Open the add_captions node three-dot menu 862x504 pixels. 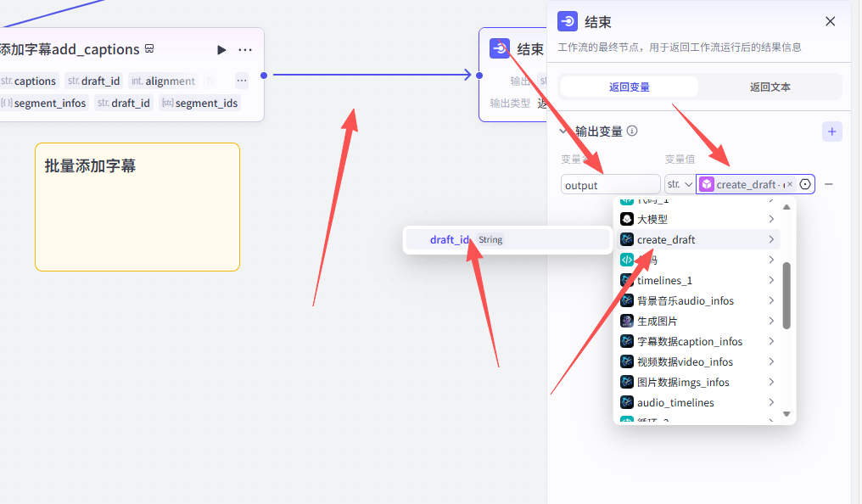[x=245, y=50]
